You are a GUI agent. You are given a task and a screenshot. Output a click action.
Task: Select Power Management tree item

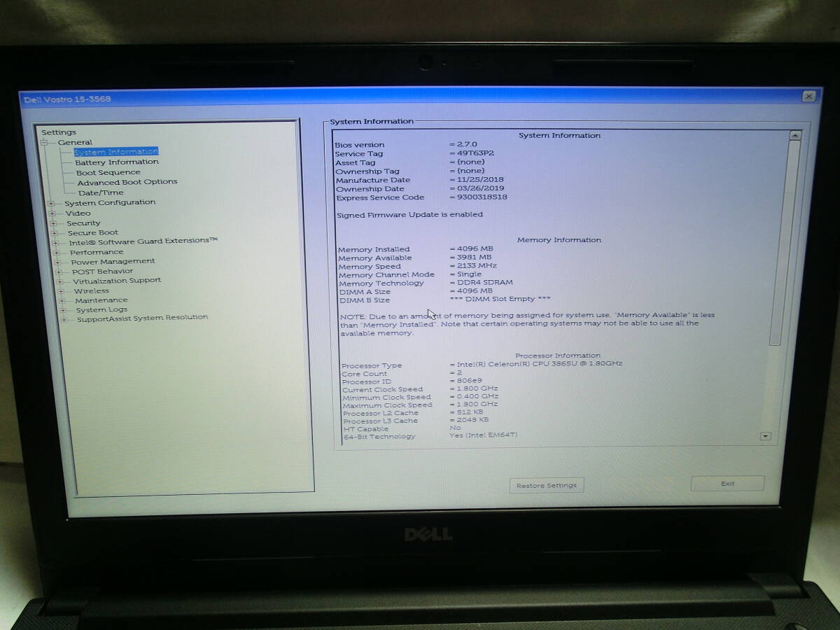113,261
